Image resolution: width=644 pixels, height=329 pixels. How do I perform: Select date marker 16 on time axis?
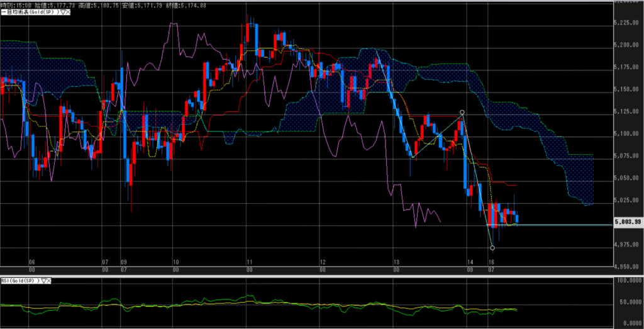[x=491, y=261]
